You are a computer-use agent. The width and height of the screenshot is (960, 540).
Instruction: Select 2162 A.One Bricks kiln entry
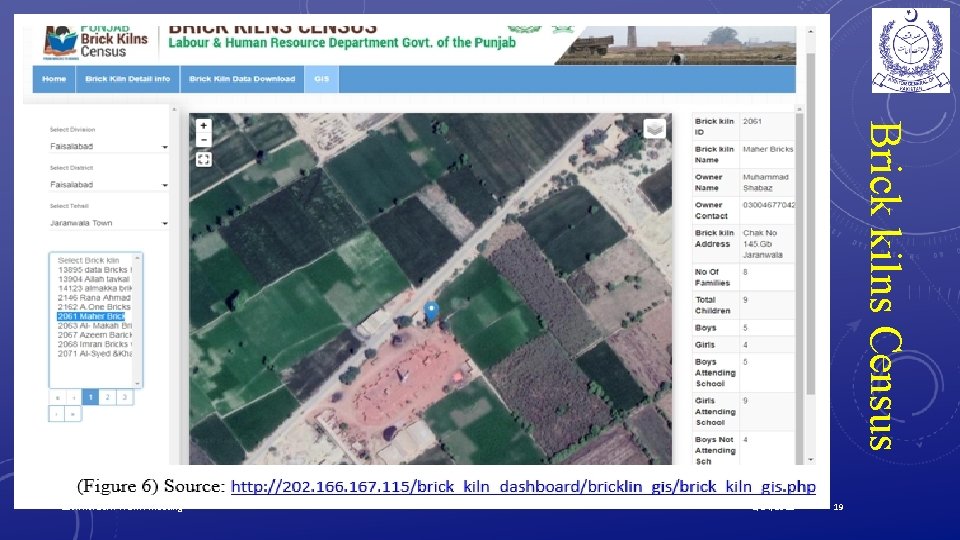click(94, 307)
